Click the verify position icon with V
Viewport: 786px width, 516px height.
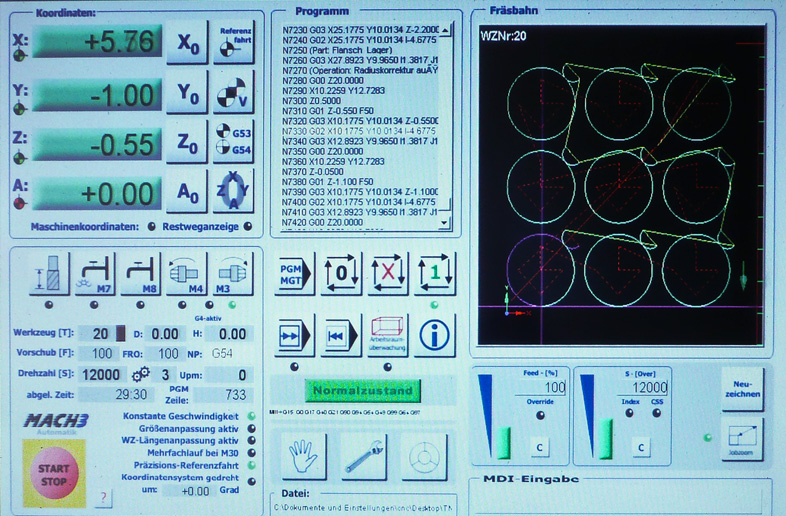pos(234,93)
